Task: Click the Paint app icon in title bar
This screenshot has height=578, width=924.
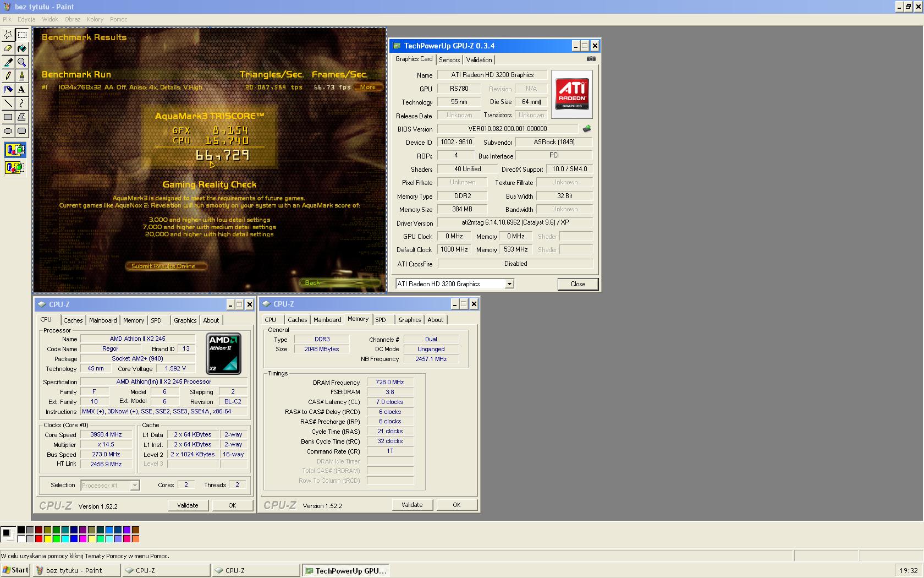Action: pos(7,7)
